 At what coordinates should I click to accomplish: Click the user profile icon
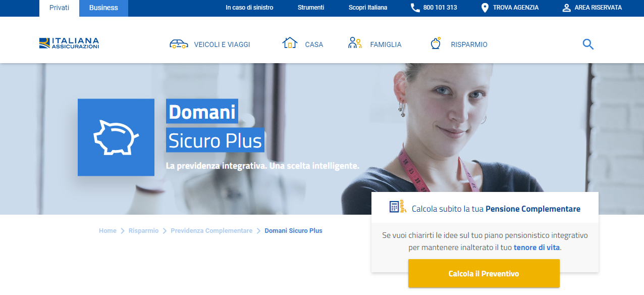click(x=566, y=8)
